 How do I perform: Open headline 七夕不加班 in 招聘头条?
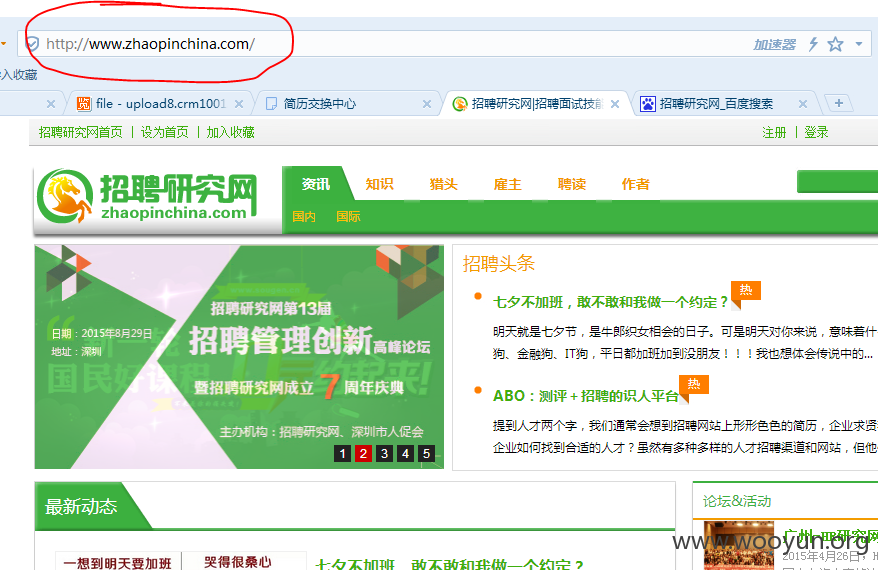pos(610,302)
